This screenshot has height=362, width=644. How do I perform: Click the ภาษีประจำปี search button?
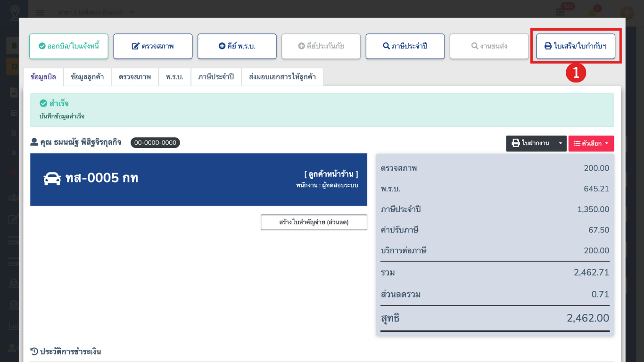(405, 46)
